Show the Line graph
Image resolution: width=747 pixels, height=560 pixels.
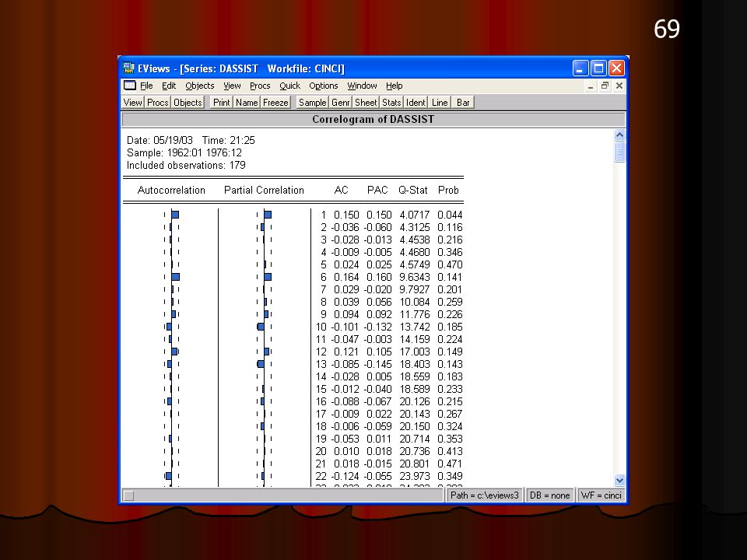(x=440, y=103)
